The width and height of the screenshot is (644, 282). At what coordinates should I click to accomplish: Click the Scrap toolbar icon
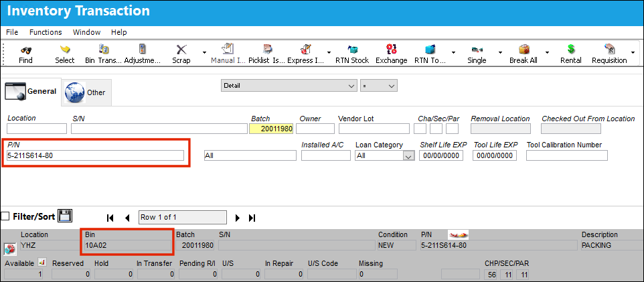181,50
